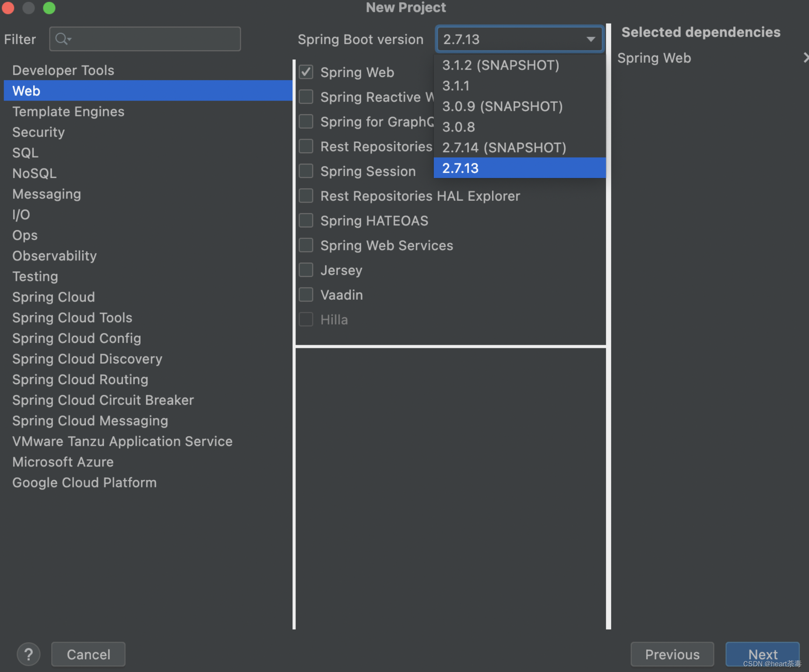
Task: Choose version 3.1.2 (SNAPSHOT)
Action: click(520, 65)
